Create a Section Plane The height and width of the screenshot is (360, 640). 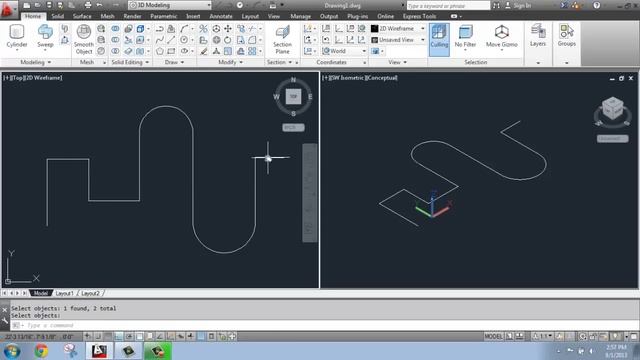[x=282, y=39]
